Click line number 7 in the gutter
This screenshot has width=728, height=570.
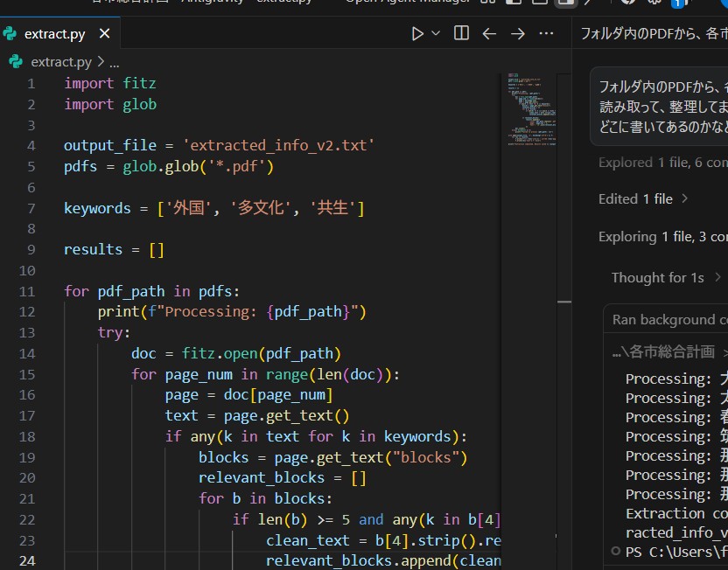tap(31, 208)
